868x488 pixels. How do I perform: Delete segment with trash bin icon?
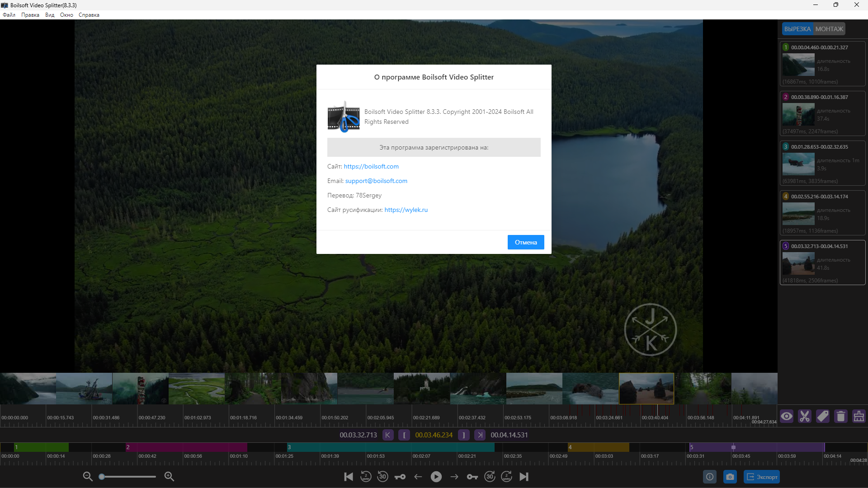pos(841,416)
